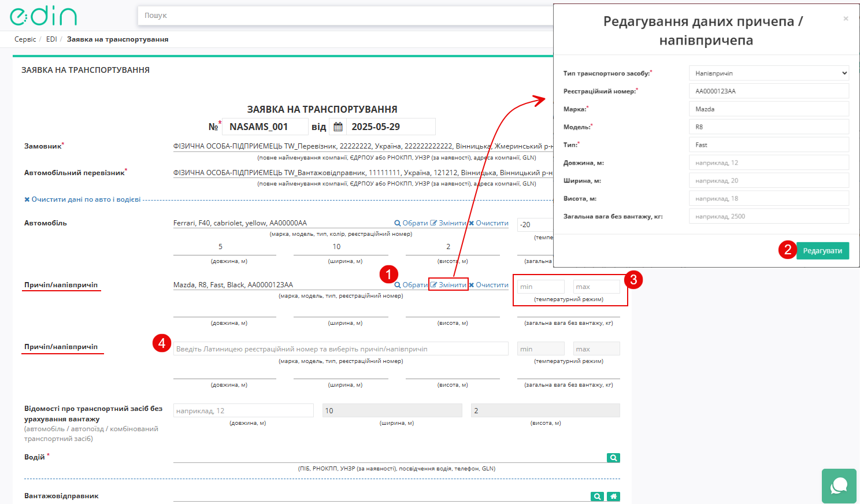Open the 'Сервіс' breadcrumb
The height and width of the screenshot is (504, 860).
(x=25, y=39)
